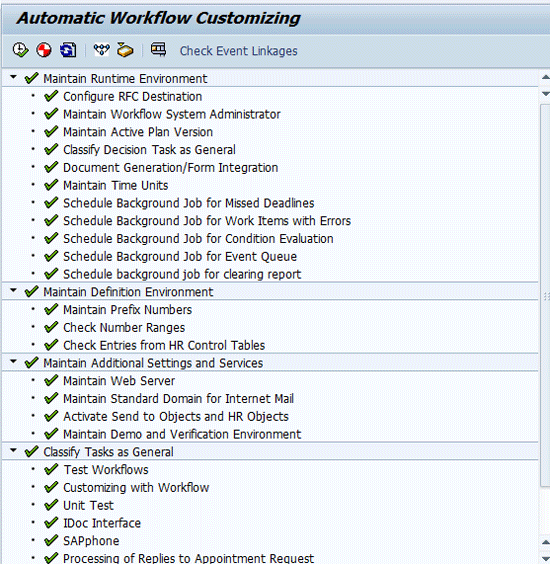Collapse Maintain Additional Settings and Services node

click(13, 361)
